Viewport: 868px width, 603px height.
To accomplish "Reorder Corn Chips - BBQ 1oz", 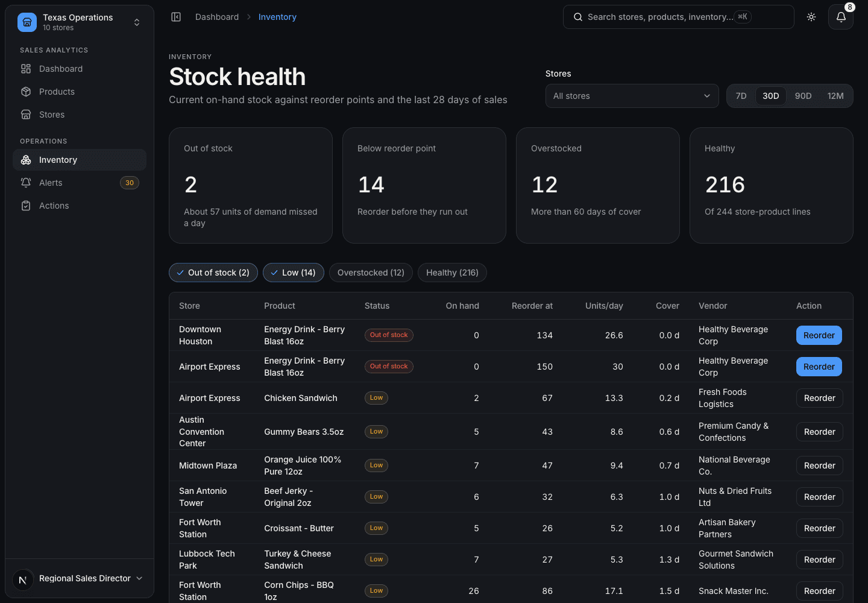I will point(819,591).
